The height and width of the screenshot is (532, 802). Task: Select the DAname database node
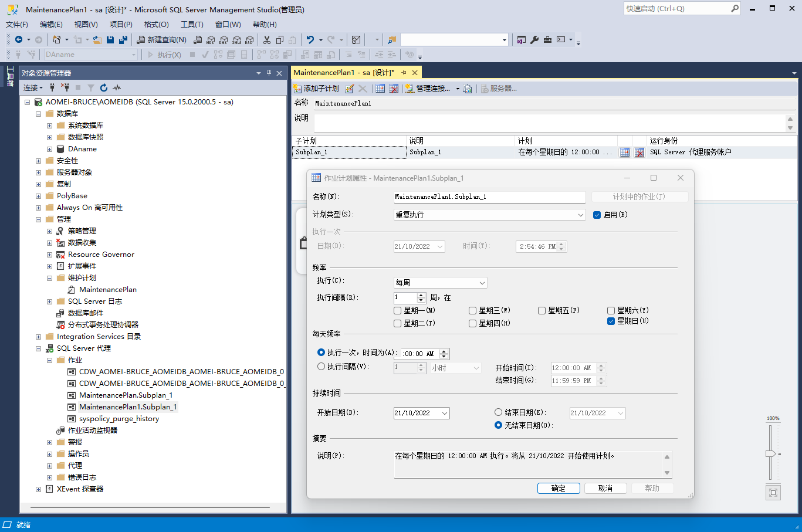point(82,149)
